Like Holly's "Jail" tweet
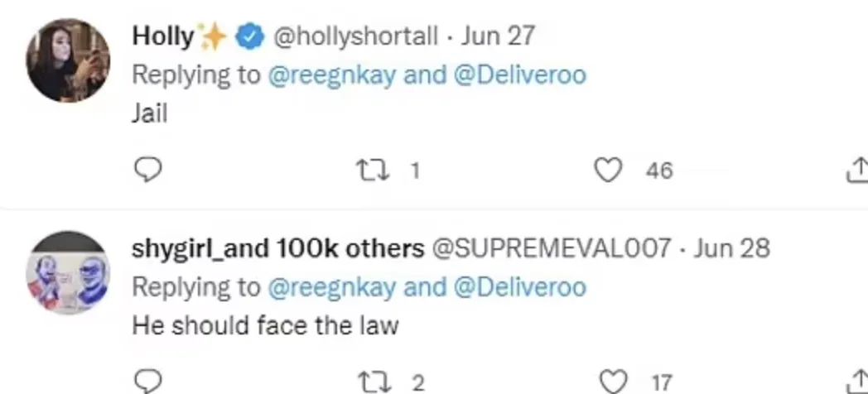Viewport: 868px width, 394px height. coord(608,170)
